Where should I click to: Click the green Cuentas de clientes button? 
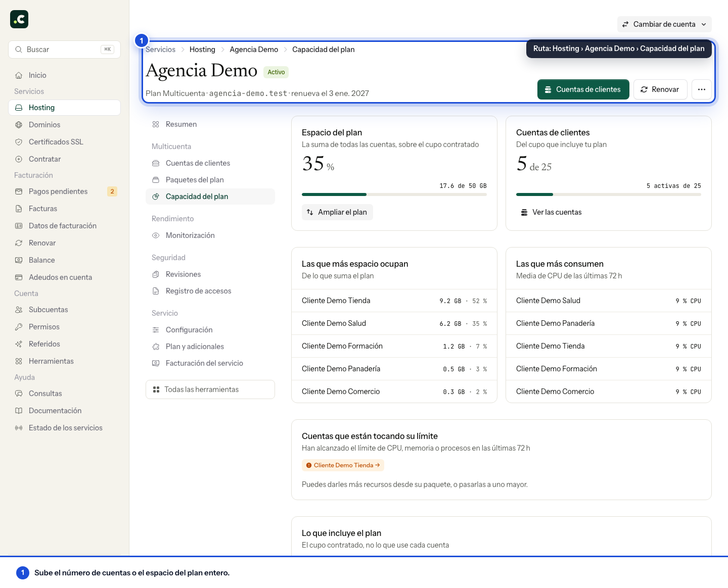click(x=583, y=89)
